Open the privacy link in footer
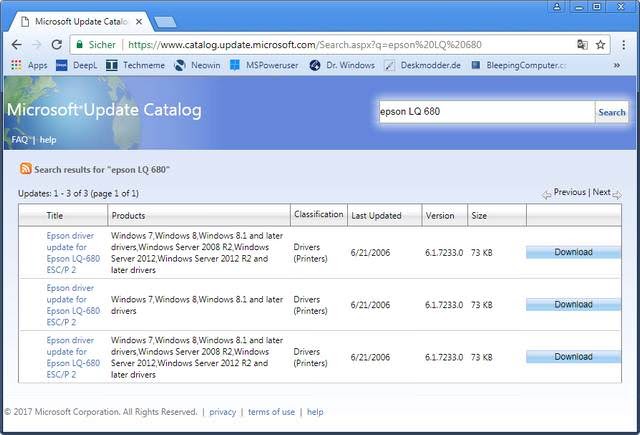The width and height of the screenshot is (640, 435). coord(222,412)
